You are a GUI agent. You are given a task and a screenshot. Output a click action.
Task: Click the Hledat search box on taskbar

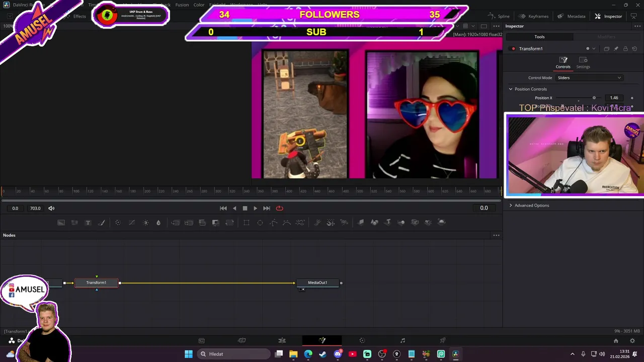pos(233,354)
